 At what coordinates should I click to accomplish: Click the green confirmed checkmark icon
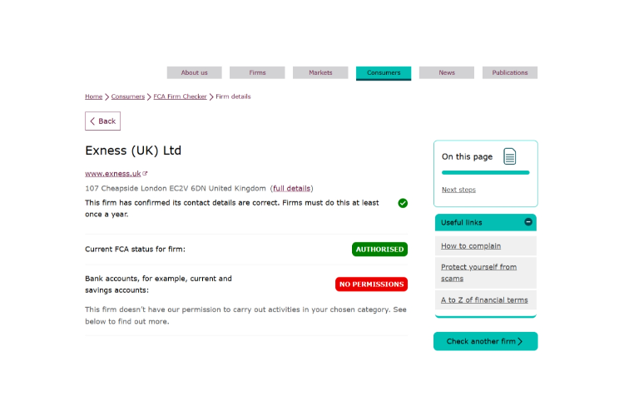click(x=403, y=203)
